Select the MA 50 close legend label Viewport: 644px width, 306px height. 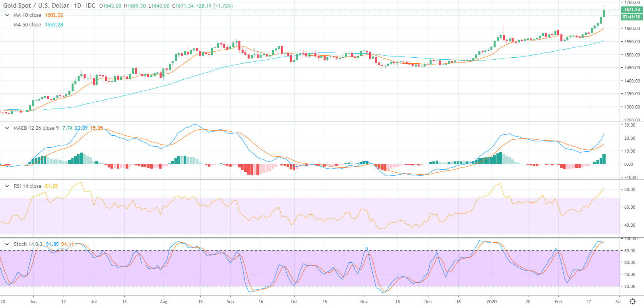(28, 25)
